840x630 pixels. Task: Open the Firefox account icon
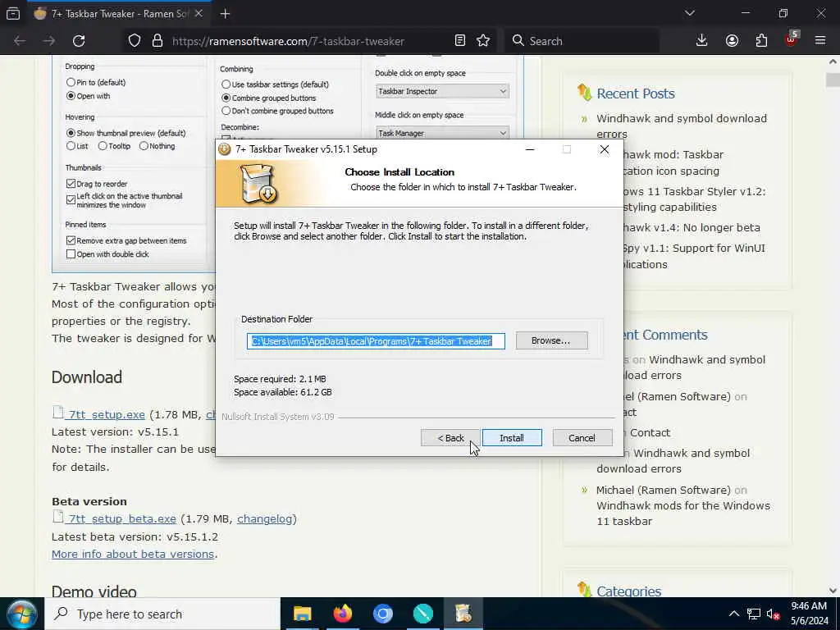[x=732, y=41]
